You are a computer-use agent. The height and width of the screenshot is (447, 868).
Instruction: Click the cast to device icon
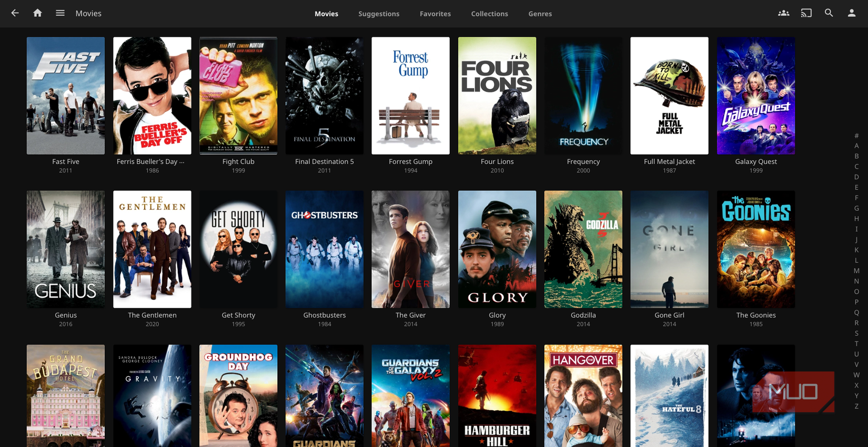point(806,13)
